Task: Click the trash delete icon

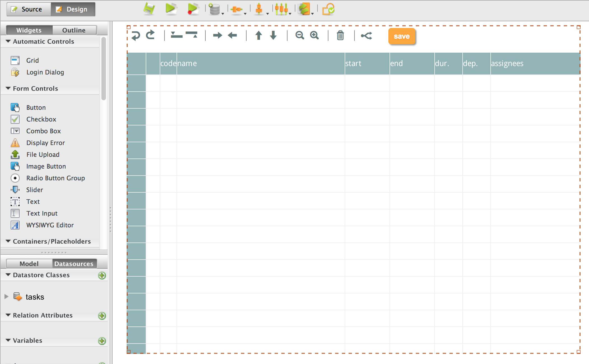Action: [x=340, y=36]
